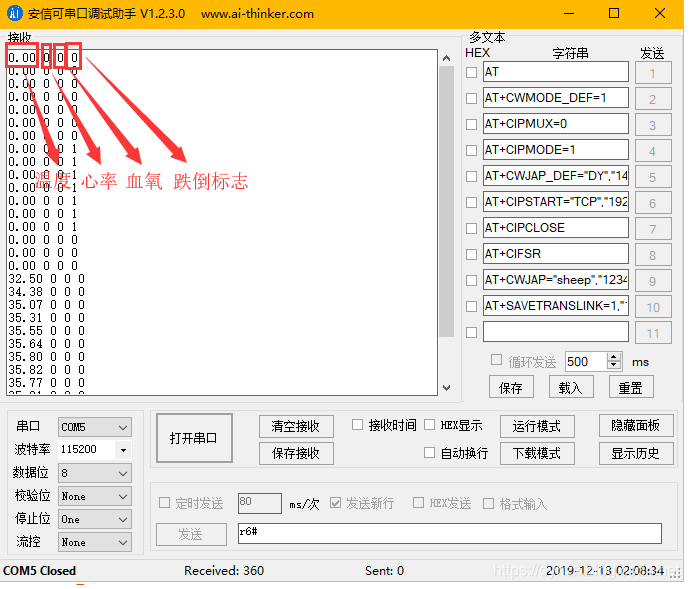691x589 pixels.
Task: Click the AT+CIPMODE=1 text field
Action: 556,150
